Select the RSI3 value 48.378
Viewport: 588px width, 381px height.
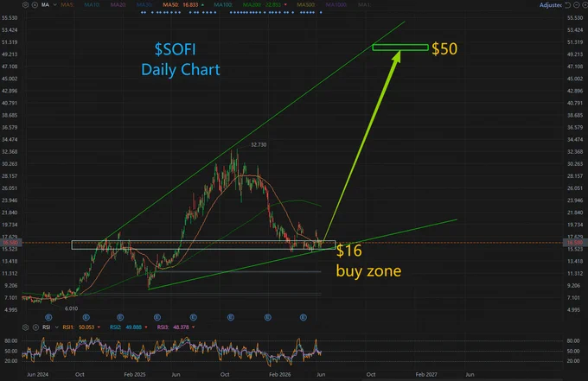coord(181,327)
